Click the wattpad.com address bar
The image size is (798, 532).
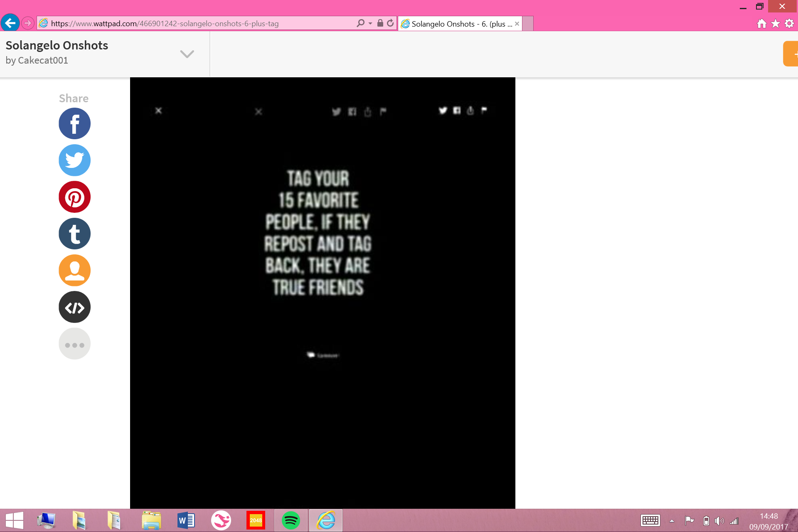[195, 24]
